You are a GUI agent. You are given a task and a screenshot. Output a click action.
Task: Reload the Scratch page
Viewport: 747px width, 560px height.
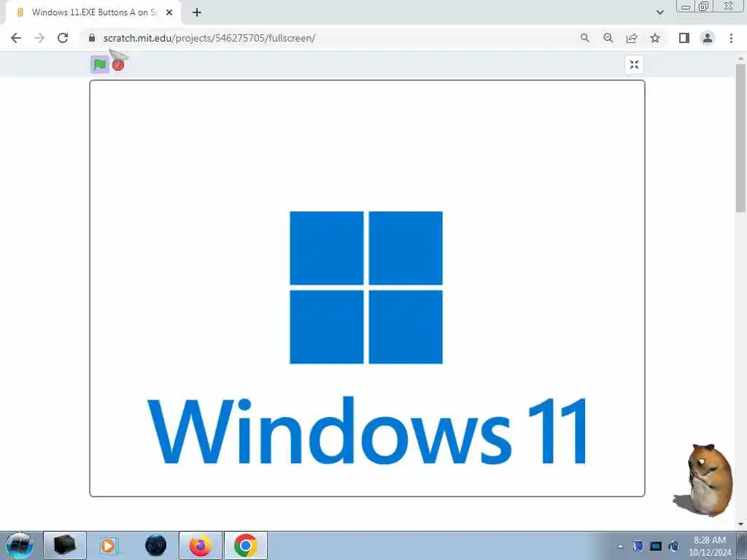(63, 38)
